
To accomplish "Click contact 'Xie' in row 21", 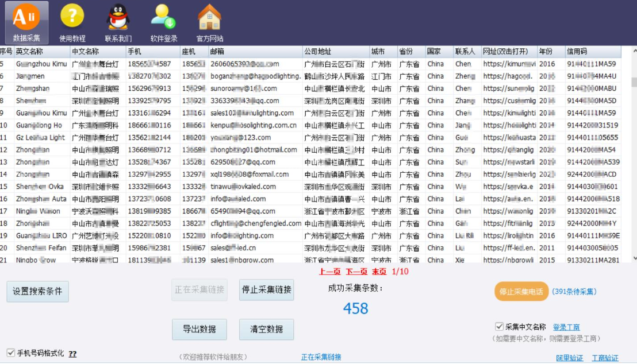I will point(459,260).
